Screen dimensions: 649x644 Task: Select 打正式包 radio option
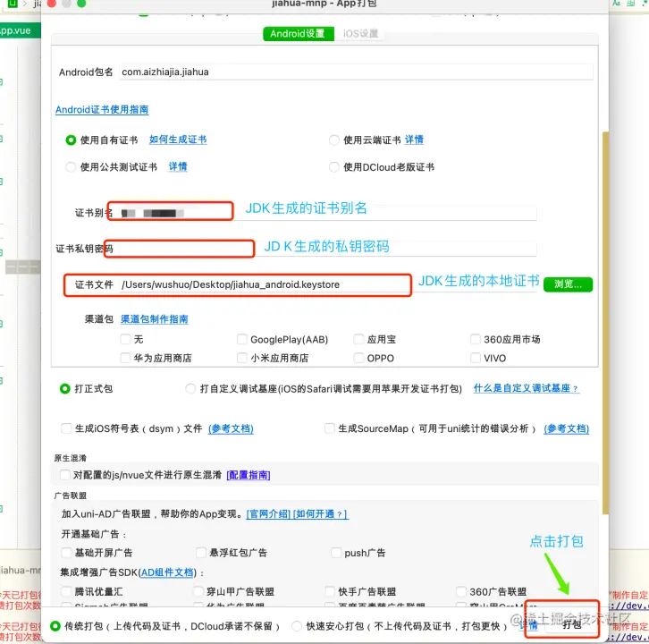click(x=65, y=389)
